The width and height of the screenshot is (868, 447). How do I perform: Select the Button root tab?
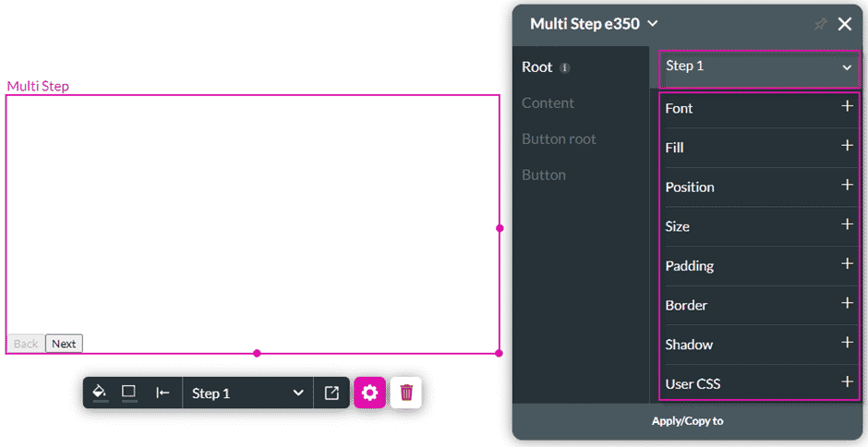pos(559,139)
